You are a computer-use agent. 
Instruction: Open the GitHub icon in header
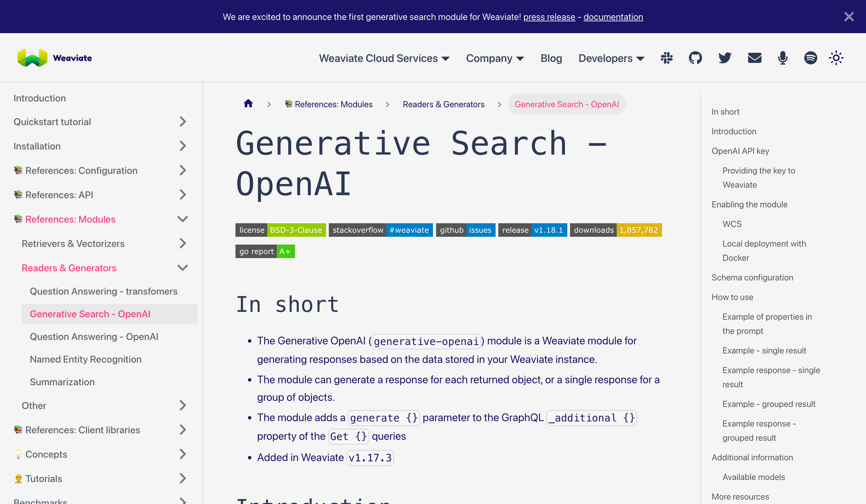tap(695, 58)
